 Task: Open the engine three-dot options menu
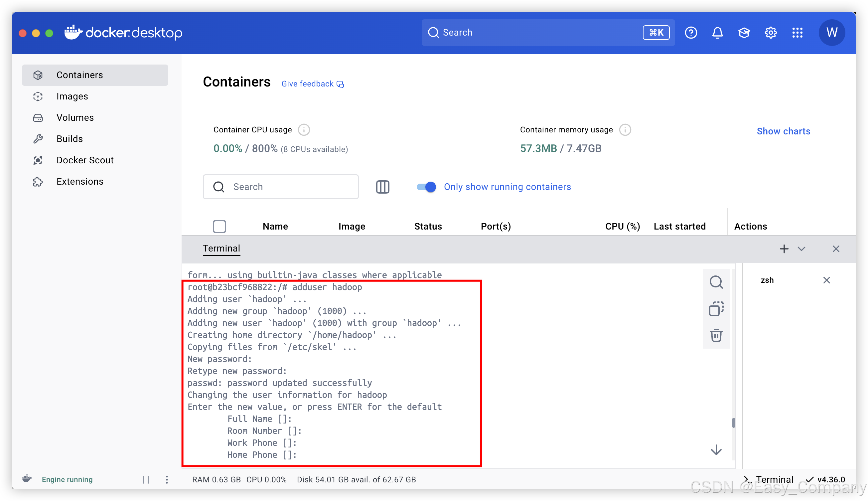[x=166, y=480]
